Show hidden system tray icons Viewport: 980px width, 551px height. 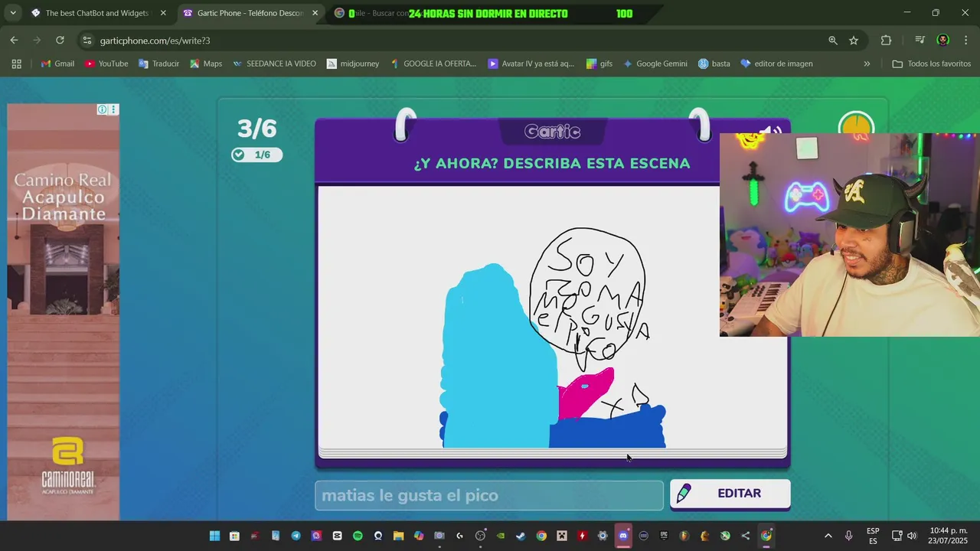[x=828, y=536]
